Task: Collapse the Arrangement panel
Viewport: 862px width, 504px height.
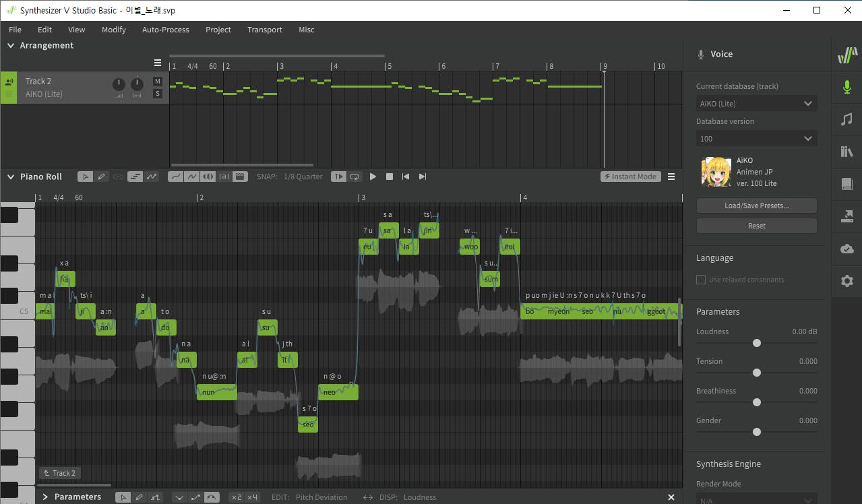Action: [11, 45]
